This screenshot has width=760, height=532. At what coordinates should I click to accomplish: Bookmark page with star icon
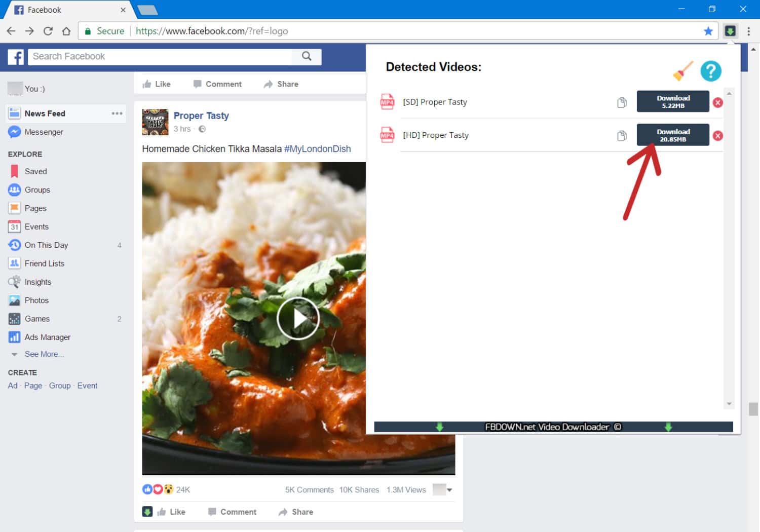tap(708, 31)
